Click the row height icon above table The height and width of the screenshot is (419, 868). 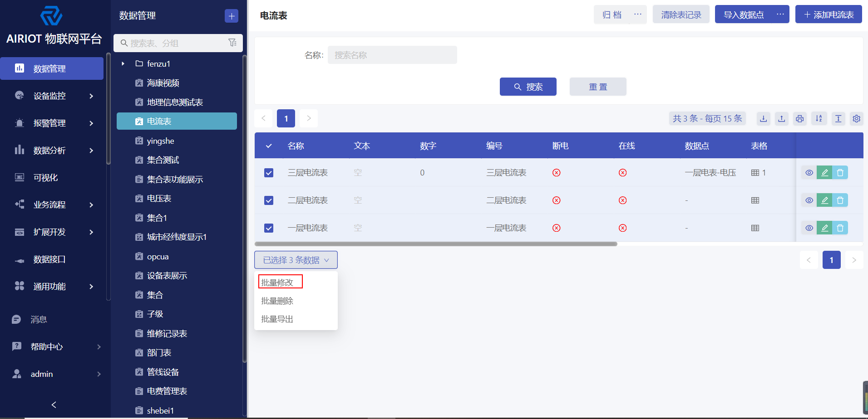coord(838,118)
